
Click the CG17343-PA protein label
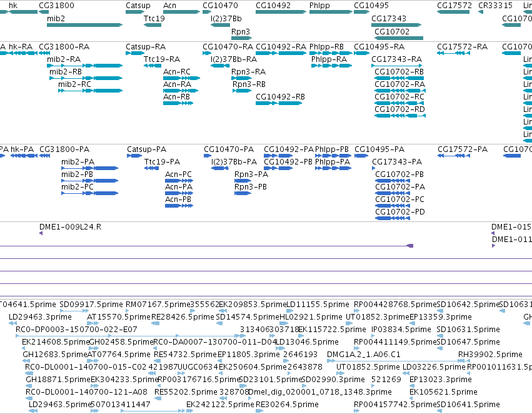pyautogui.click(x=397, y=162)
